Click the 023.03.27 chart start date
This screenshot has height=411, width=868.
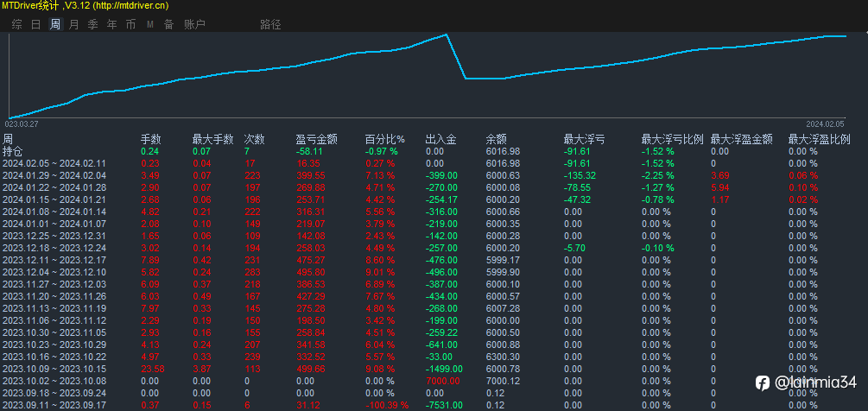[21, 124]
